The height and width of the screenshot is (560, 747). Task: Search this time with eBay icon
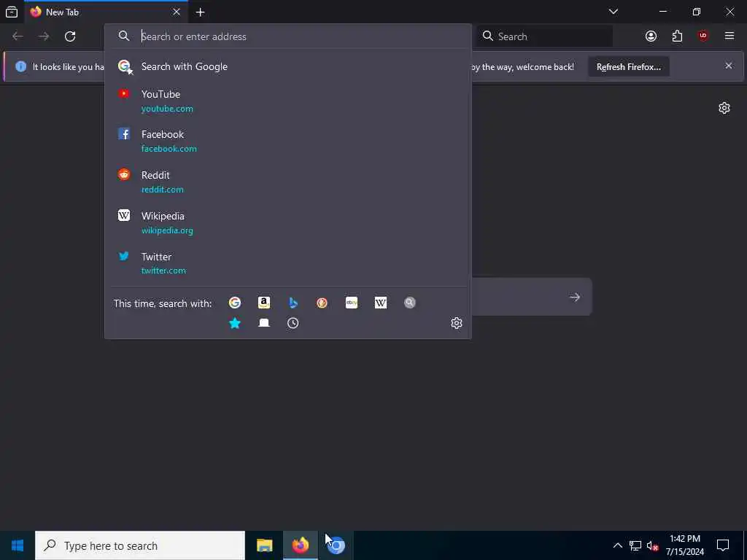(352, 303)
